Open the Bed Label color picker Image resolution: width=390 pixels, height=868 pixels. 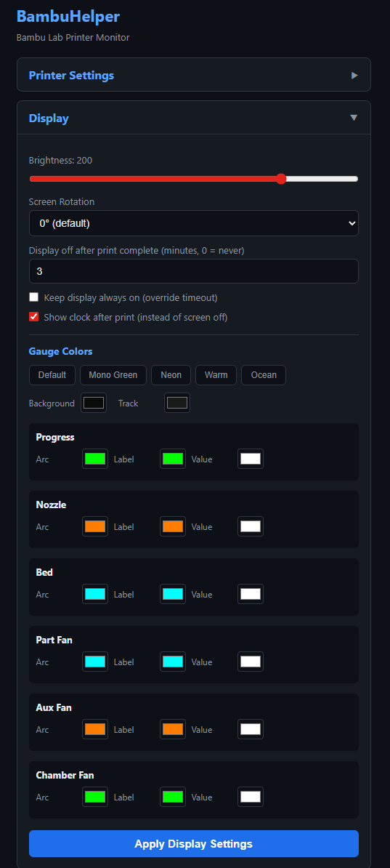click(x=173, y=594)
